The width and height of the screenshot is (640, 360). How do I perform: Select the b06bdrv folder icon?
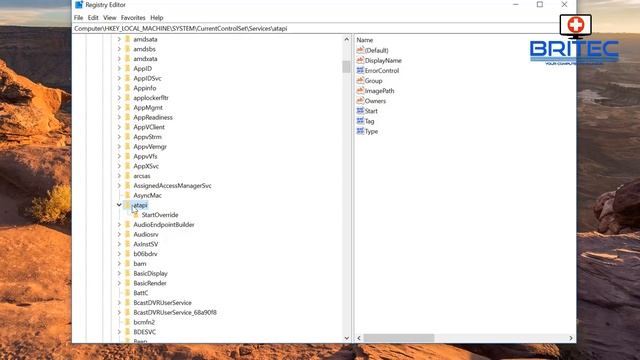click(127, 253)
